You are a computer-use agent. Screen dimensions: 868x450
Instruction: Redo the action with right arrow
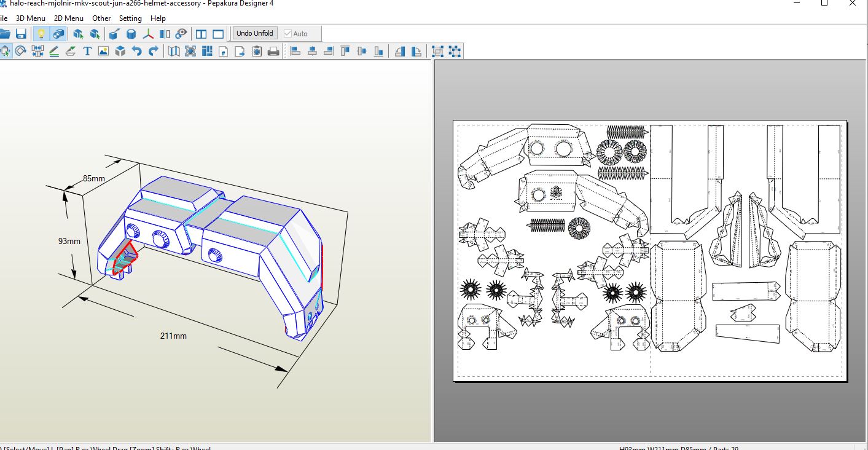(x=154, y=51)
